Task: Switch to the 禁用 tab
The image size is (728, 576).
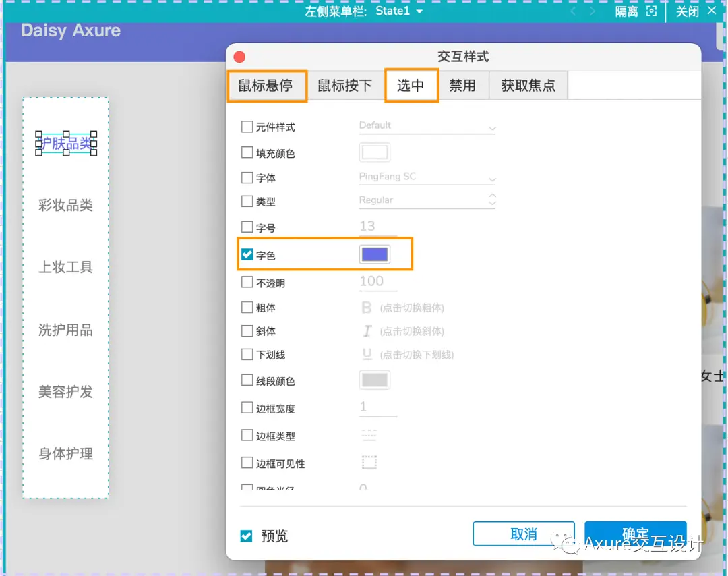Action: click(464, 85)
